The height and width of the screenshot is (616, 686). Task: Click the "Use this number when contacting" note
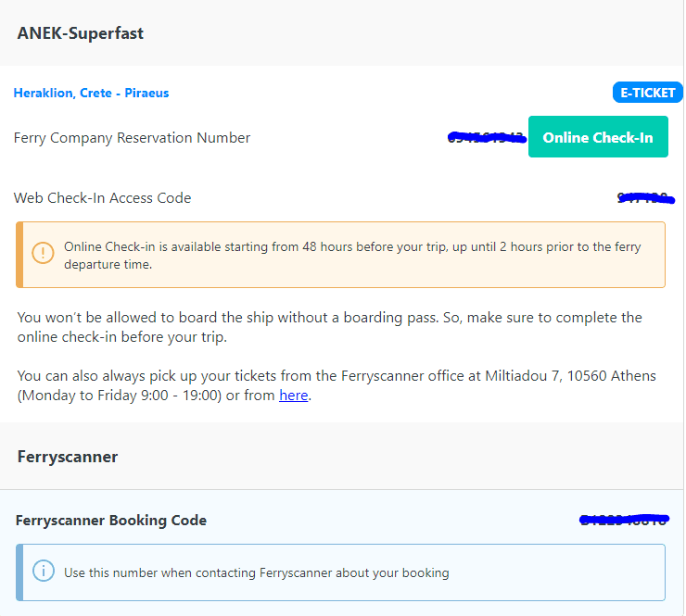(256, 572)
